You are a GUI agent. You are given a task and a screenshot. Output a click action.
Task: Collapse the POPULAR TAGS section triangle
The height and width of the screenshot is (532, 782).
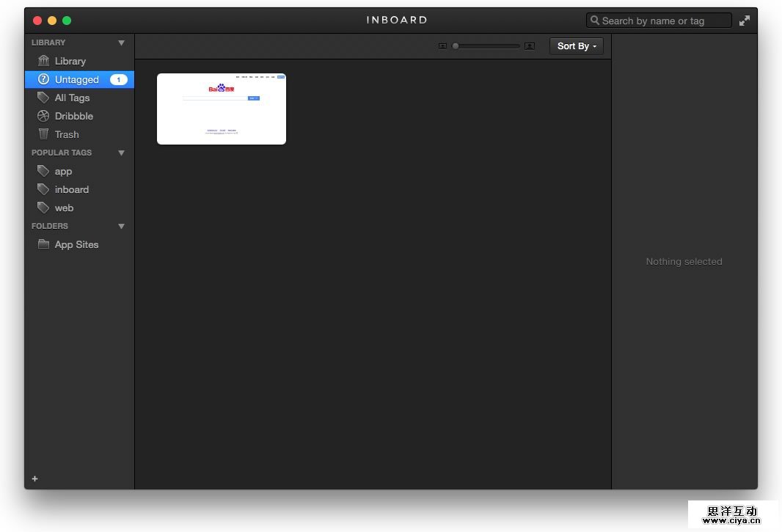pos(121,153)
